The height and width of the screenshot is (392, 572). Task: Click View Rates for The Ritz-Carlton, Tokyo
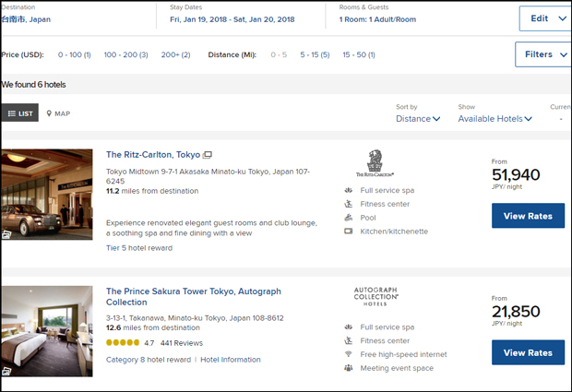(x=528, y=216)
